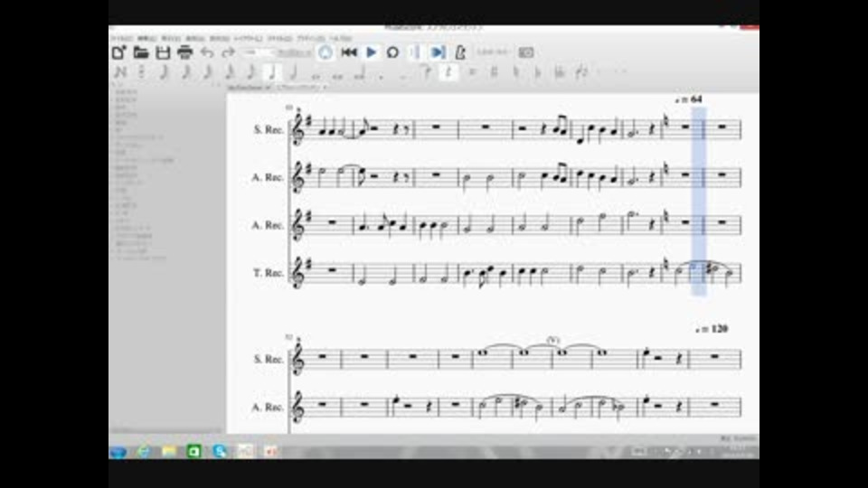Open the zoom percentage dropdown
This screenshot has width=868, height=488.
click(258, 52)
